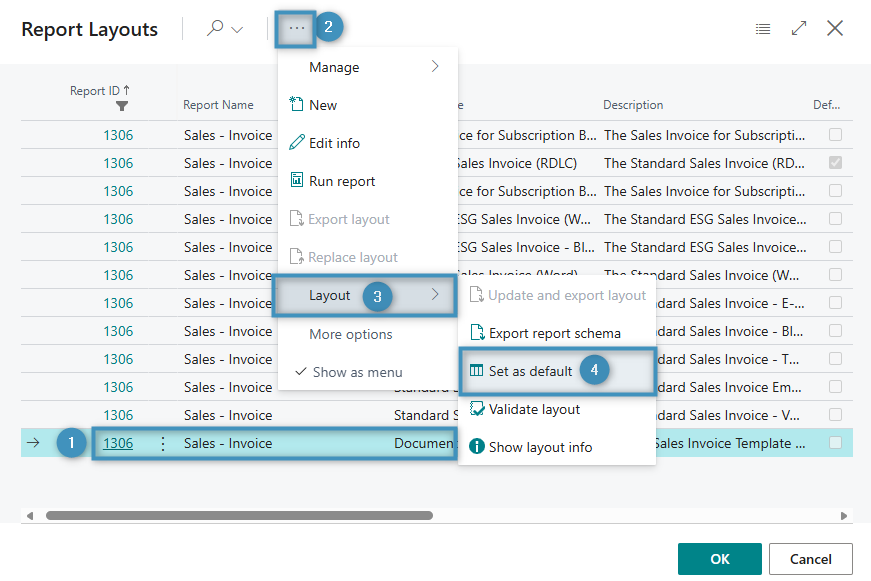
Task: Select Set as default
Action: tap(557, 371)
